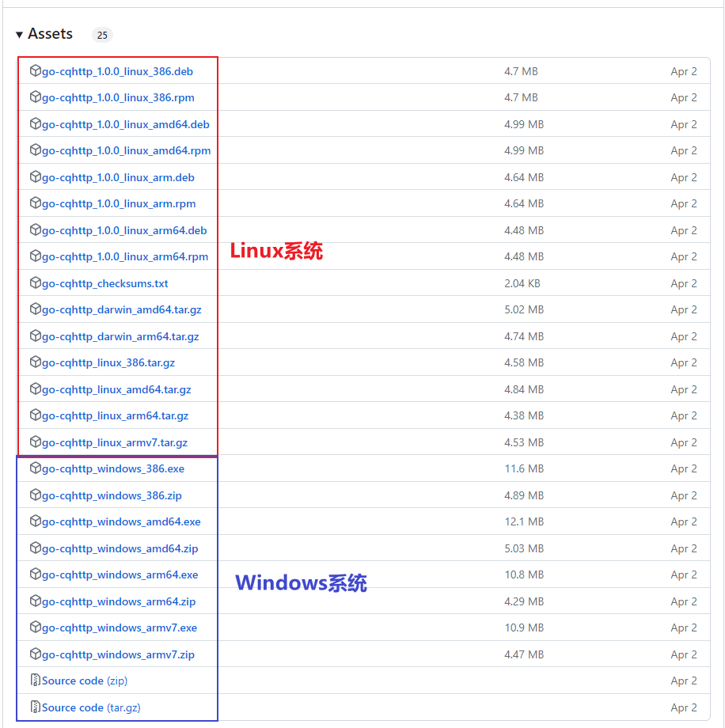725x728 pixels.
Task: Click package icon beside go-cqhttp_darwin_amd64.tar.gz
Action: [36, 309]
